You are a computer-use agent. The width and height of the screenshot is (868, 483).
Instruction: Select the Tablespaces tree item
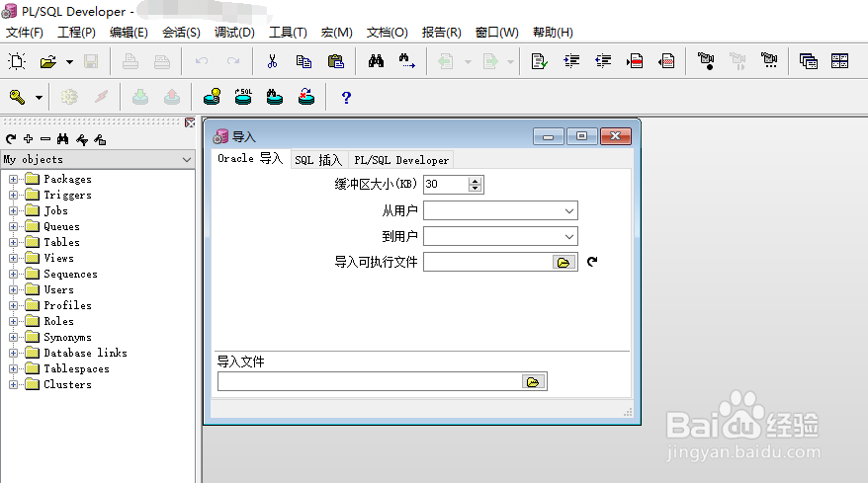coord(76,369)
